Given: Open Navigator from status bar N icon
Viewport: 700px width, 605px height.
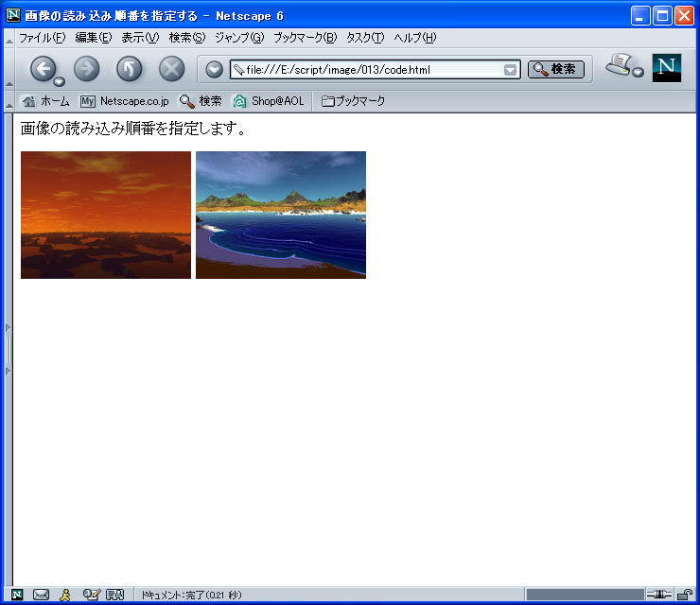Looking at the screenshot, I should click(x=17, y=595).
